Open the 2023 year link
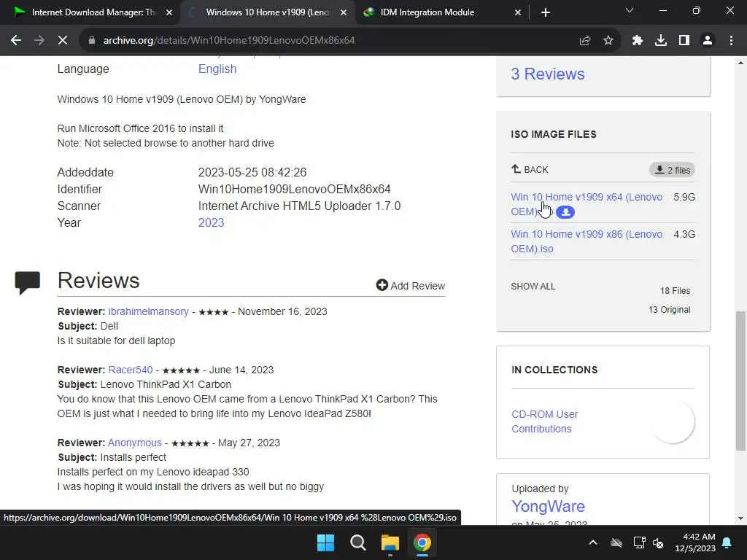Viewport: 747px width, 560px height. point(211,223)
